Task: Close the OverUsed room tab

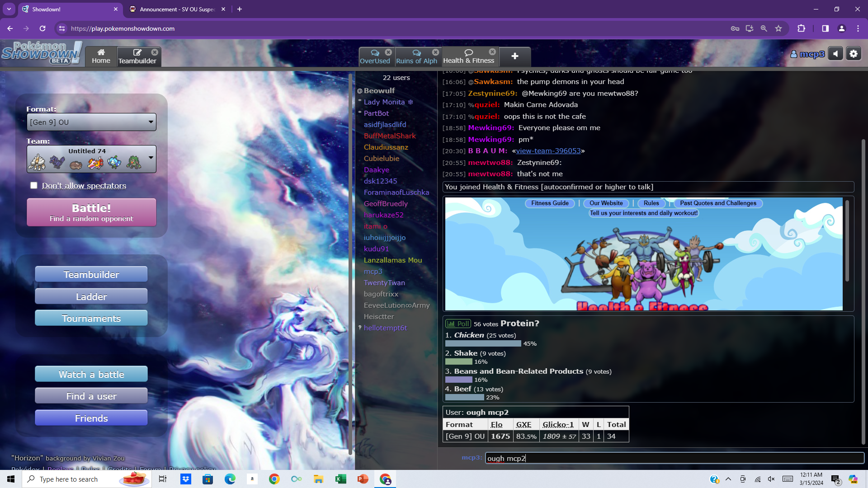Action: [x=388, y=52]
